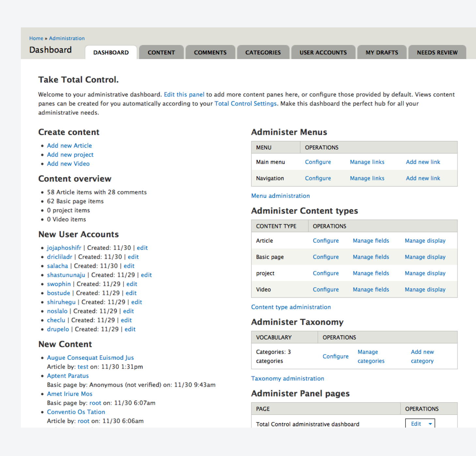The height and width of the screenshot is (456, 476).
Task: Click Edit this panel
Action: tap(184, 94)
